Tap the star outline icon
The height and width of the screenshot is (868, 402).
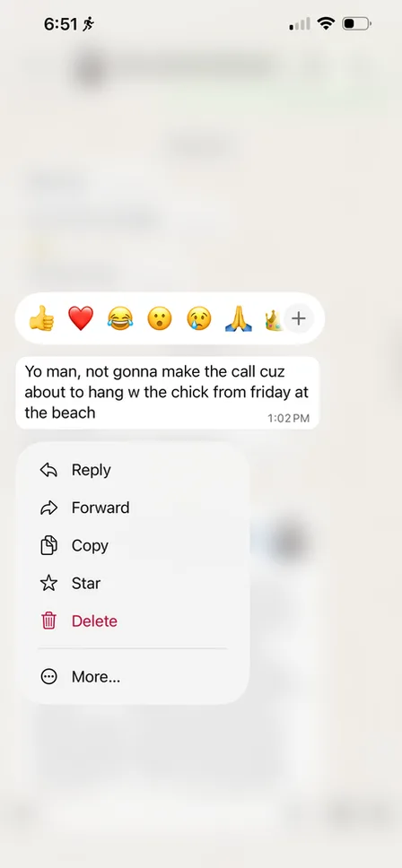[x=48, y=583]
